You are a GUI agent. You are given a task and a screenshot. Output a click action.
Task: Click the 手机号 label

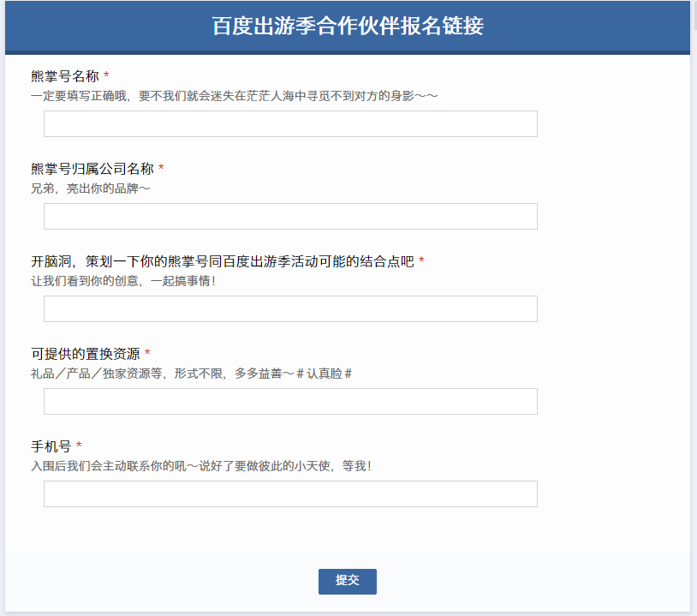point(51,446)
